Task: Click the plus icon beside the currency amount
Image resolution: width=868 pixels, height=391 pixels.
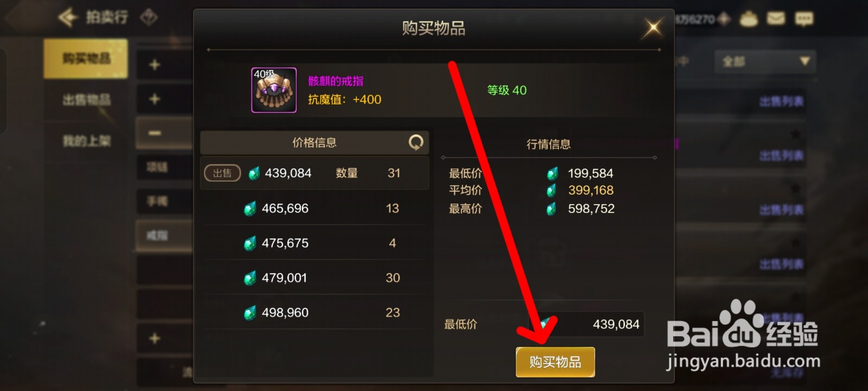Action: point(724,19)
